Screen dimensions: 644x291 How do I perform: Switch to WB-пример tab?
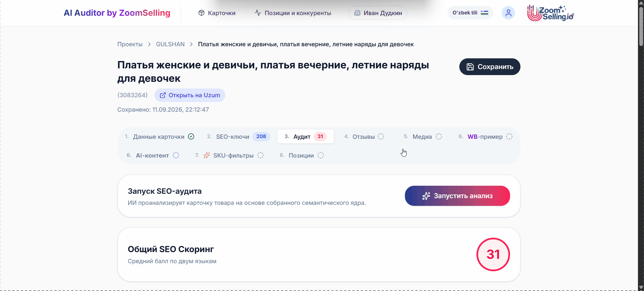[x=486, y=136]
